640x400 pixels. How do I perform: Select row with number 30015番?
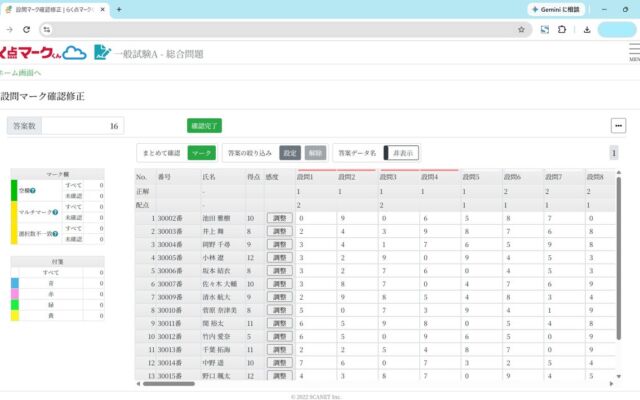[376, 375]
